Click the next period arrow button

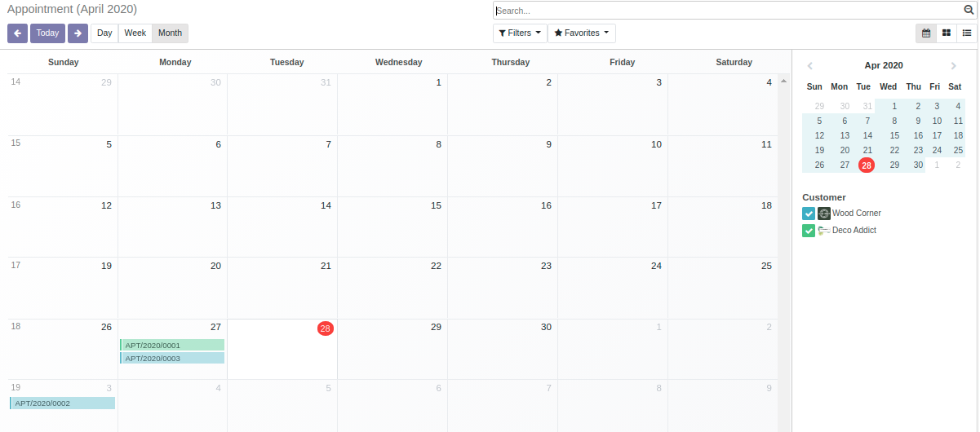pos(78,33)
